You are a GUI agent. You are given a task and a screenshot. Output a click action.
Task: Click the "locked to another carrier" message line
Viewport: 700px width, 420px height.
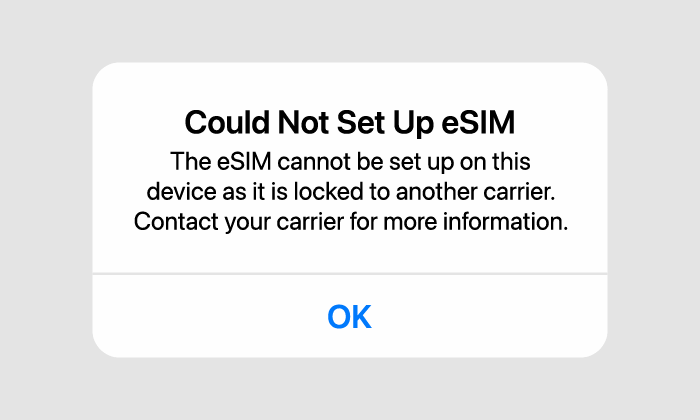(350, 191)
